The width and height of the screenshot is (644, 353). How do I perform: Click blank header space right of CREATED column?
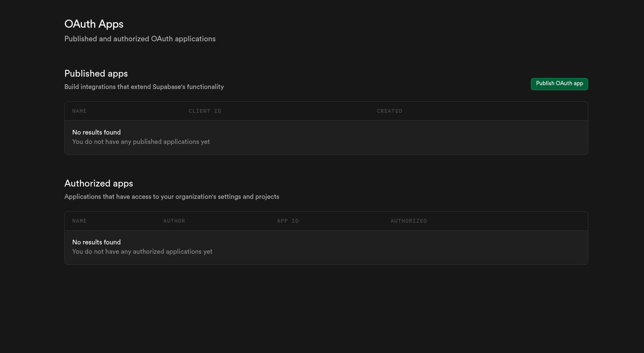point(493,111)
